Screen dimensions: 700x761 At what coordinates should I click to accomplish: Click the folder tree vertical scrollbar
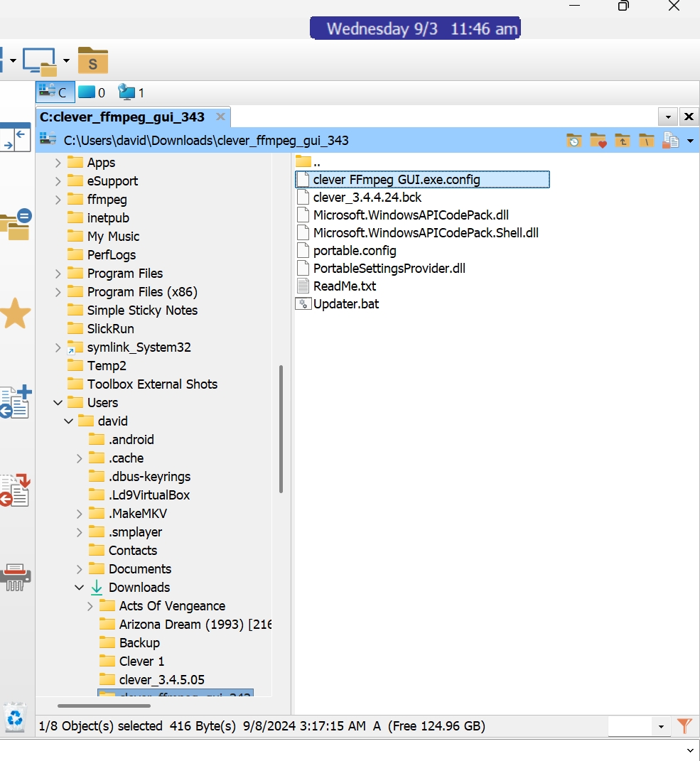[281, 429]
